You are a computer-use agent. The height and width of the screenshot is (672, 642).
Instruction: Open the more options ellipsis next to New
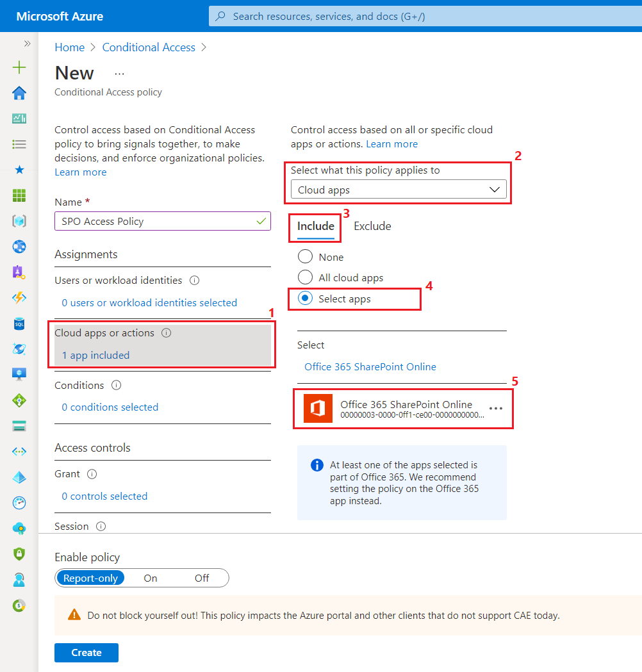tap(119, 74)
